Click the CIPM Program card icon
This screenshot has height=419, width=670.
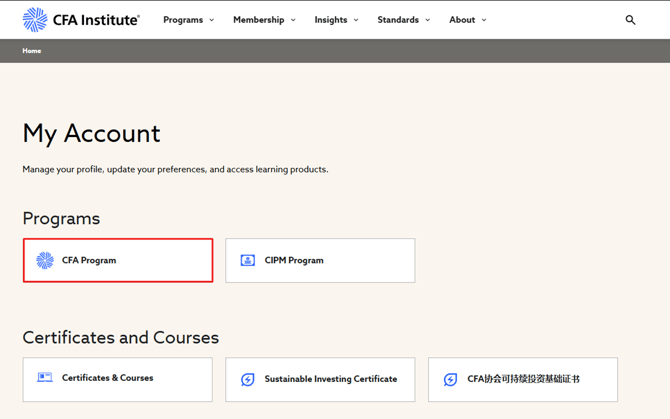(x=248, y=260)
